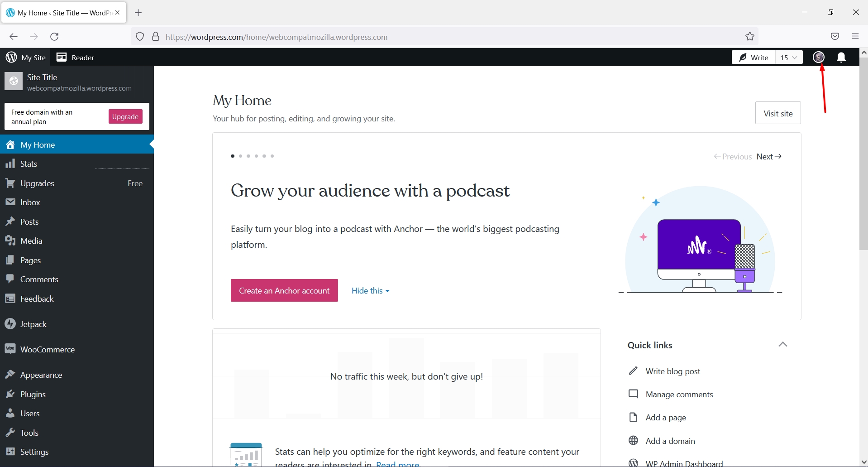868x467 pixels.
Task: Open Media in the sidebar
Action: point(77,241)
